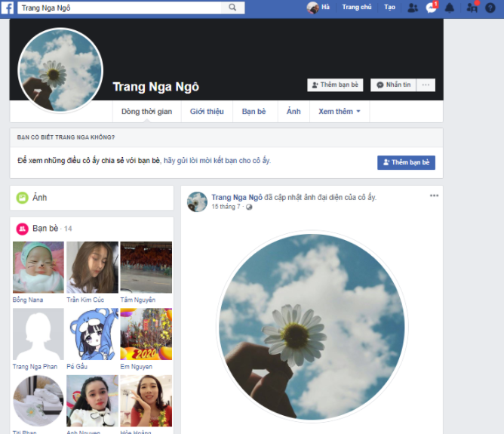Viewport: 504px width, 434px height.
Task: Focus the search field with Trang Nga Ngô
Action: tap(119, 8)
